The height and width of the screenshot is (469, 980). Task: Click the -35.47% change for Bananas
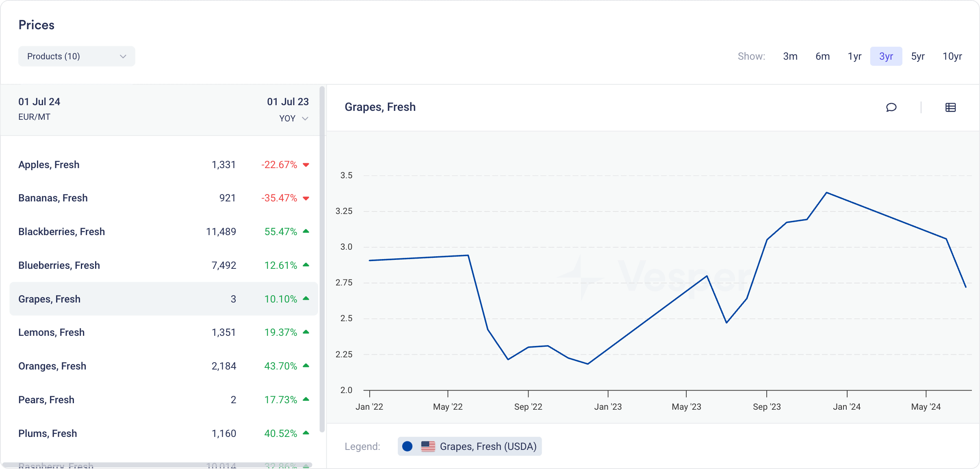point(279,198)
